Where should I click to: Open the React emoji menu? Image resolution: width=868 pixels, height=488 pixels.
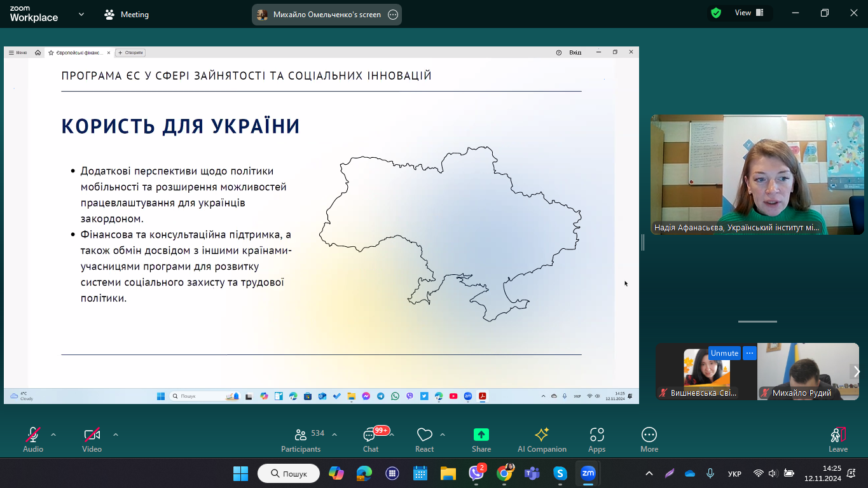(424, 440)
